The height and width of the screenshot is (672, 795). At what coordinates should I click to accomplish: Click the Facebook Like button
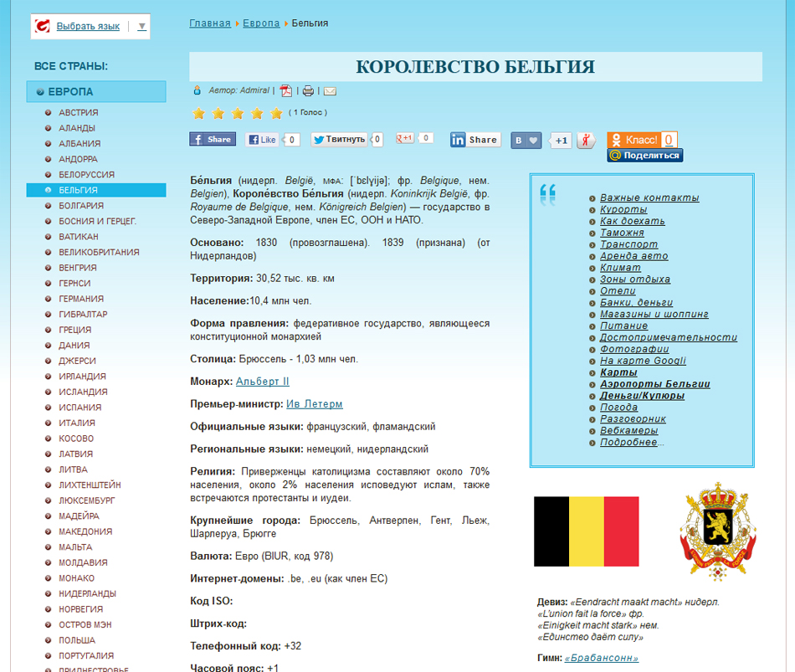point(262,140)
